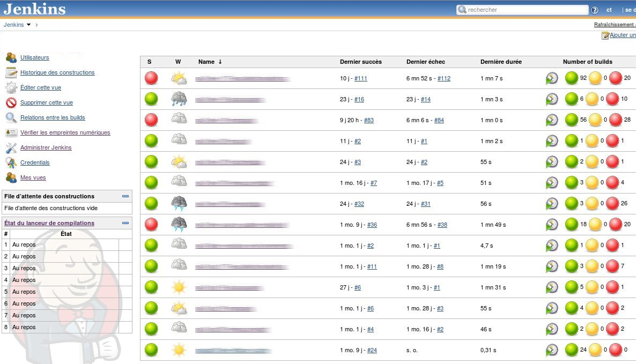Click sunny weather icon in 27 j build #6 row

[179, 287]
